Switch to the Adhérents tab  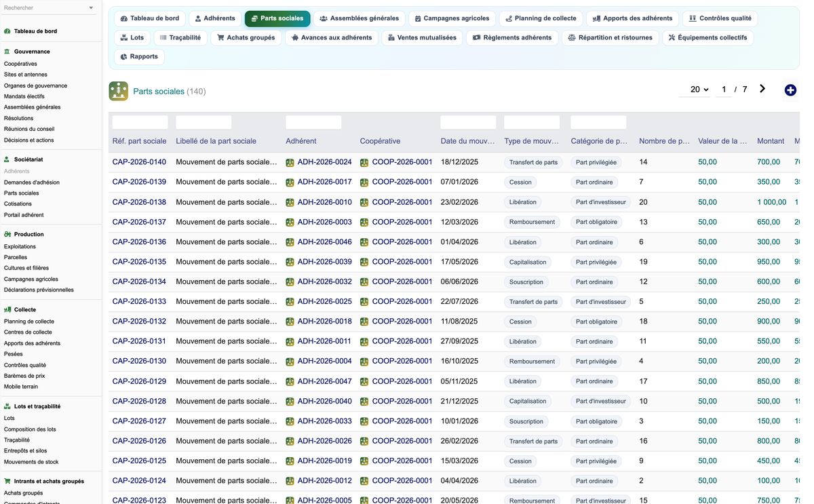click(x=215, y=18)
